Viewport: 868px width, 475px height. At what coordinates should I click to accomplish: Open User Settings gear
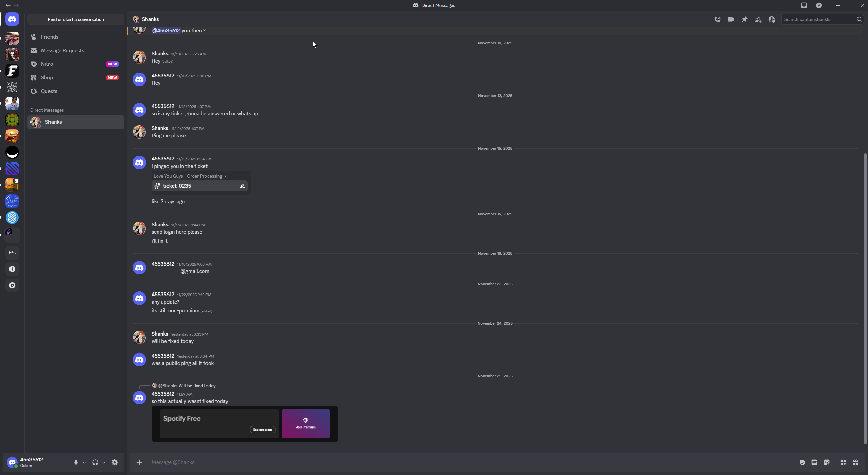click(115, 462)
